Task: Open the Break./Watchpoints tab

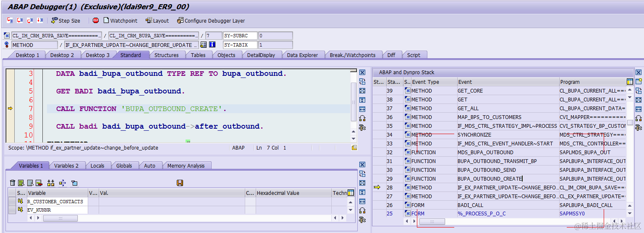Action: coord(353,55)
